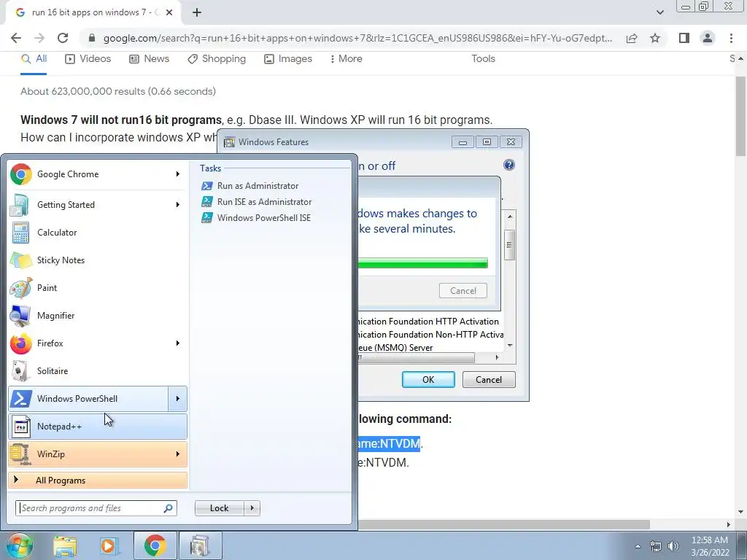This screenshot has height=560, width=747.
Task: Open File Explorer taskbar icon
Action: pyautogui.click(x=65, y=545)
